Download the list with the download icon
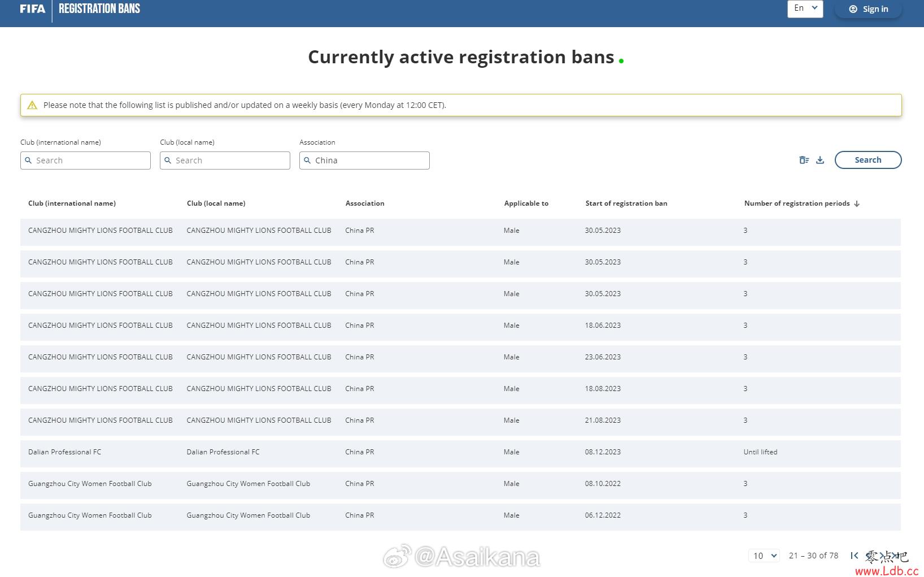The image size is (924, 577). coord(820,160)
